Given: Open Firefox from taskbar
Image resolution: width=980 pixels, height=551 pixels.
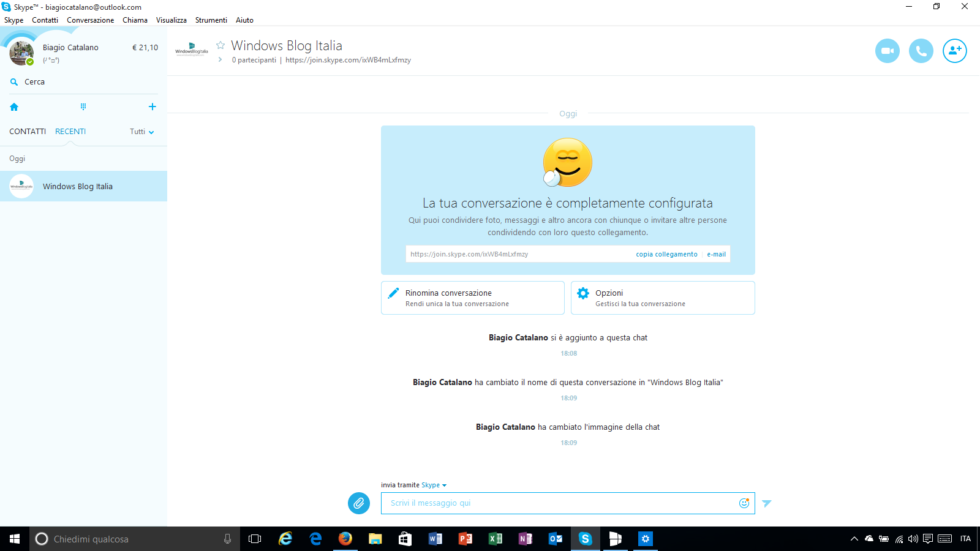Looking at the screenshot, I should [345, 539].
